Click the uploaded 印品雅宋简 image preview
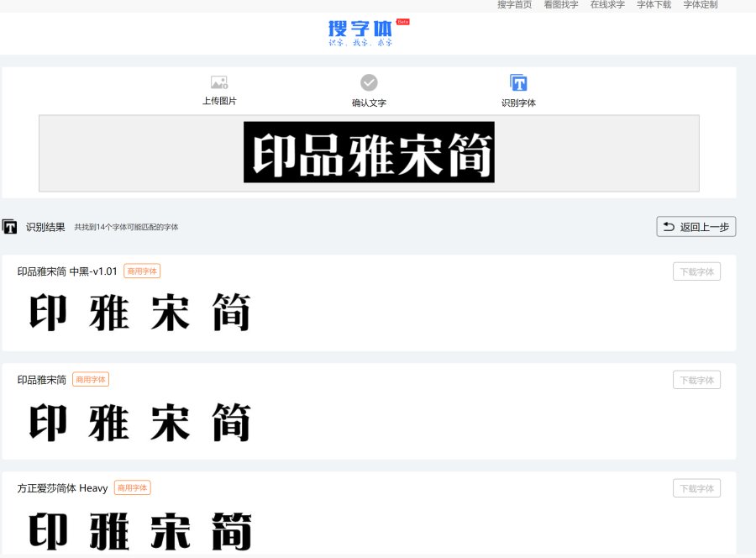The height and width of the screenshot is (558, 756). [x=369, y=152]
